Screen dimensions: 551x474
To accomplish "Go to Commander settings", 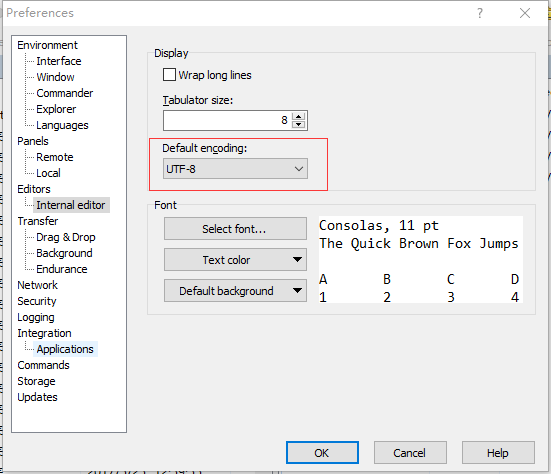I will 65,93.
